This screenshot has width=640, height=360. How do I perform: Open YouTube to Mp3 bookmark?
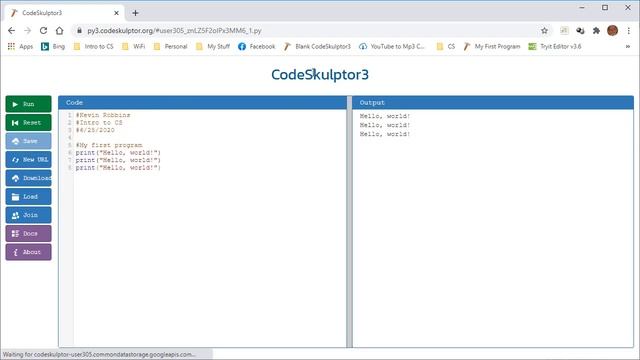[392, 47]
